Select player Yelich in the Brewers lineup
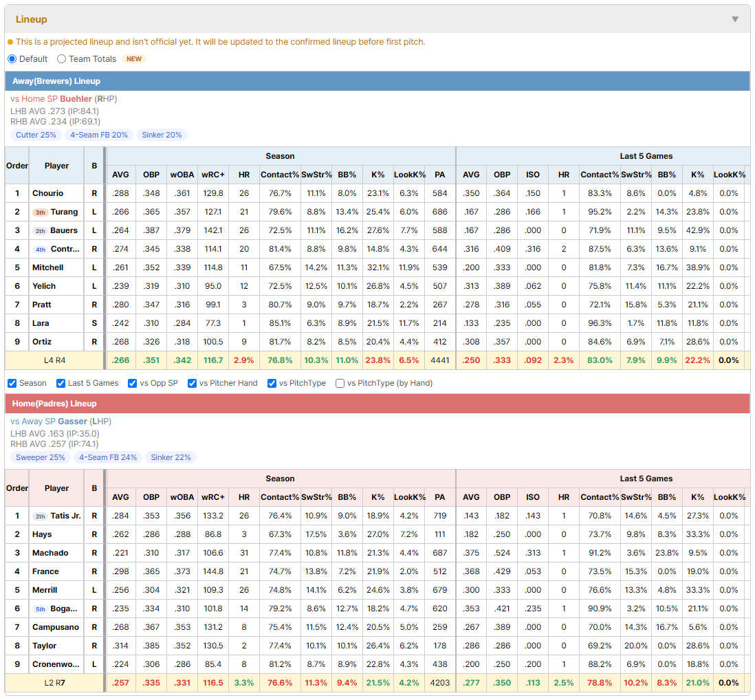 [44, 287]
